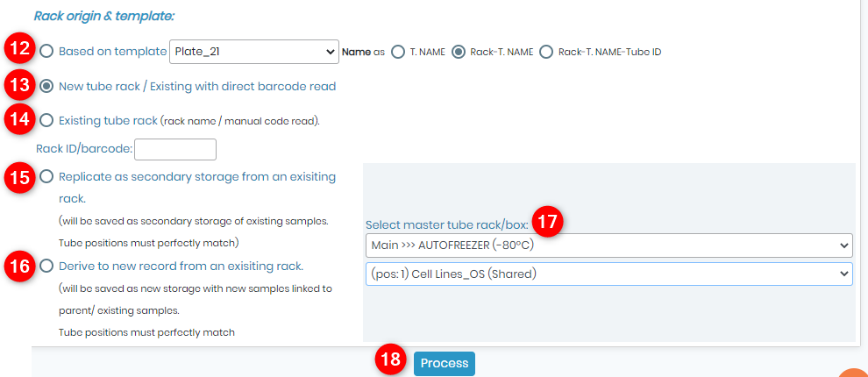868x377 pixels.
Task: Select New tube rack direct barcode option
Action: click(x=47, y=87)
